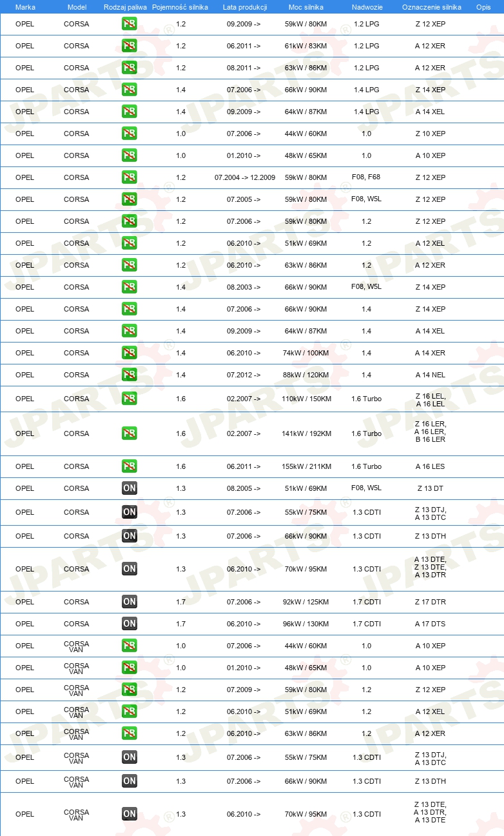Select the PB icon in the CORSA VAN 44kW / 60KM row

pyautogui.click(x=130, y=646)
